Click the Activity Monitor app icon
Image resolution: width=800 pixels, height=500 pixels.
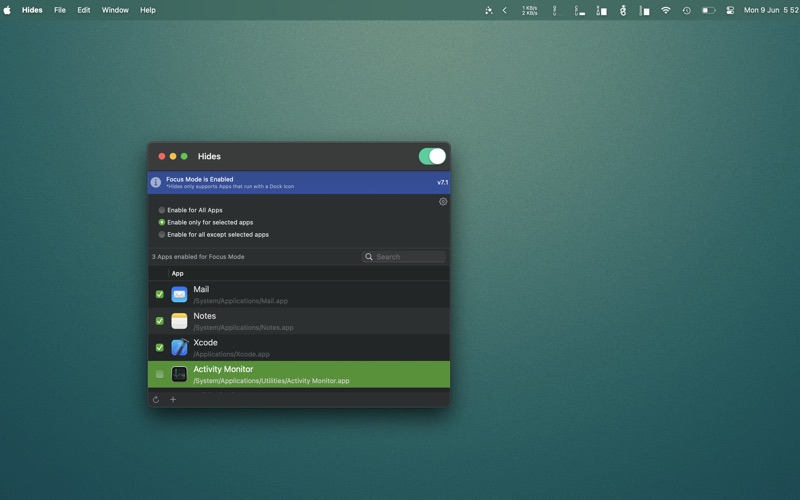tap(179, 374)
